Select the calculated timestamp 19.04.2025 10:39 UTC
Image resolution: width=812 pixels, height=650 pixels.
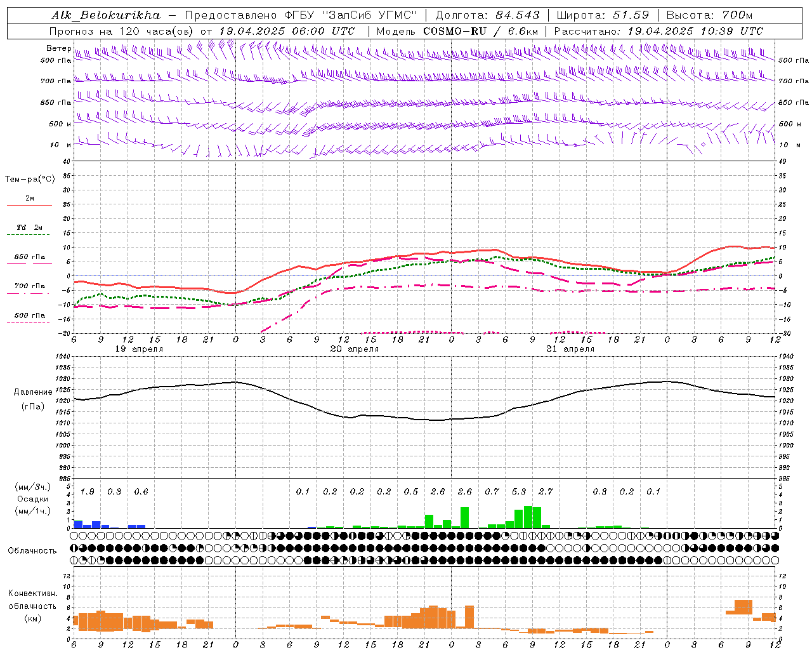[695, 31]
